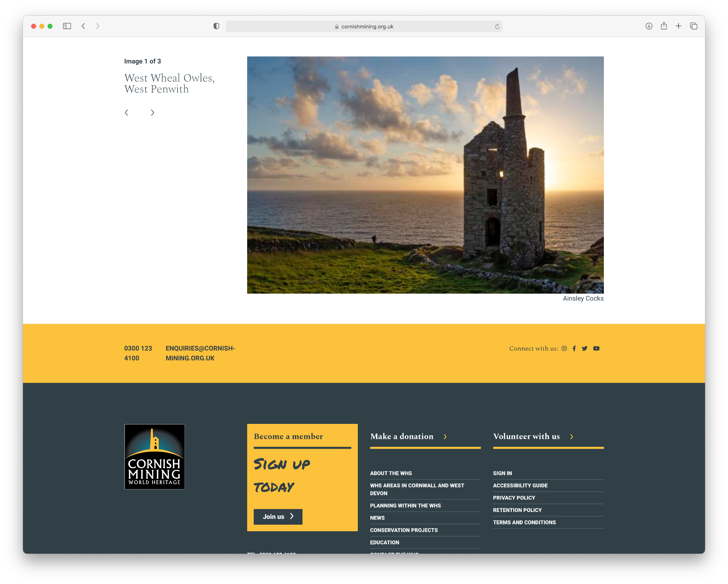Open the Facebook social icon
This screenshot has width=728, height=584.
pos(574,348)
